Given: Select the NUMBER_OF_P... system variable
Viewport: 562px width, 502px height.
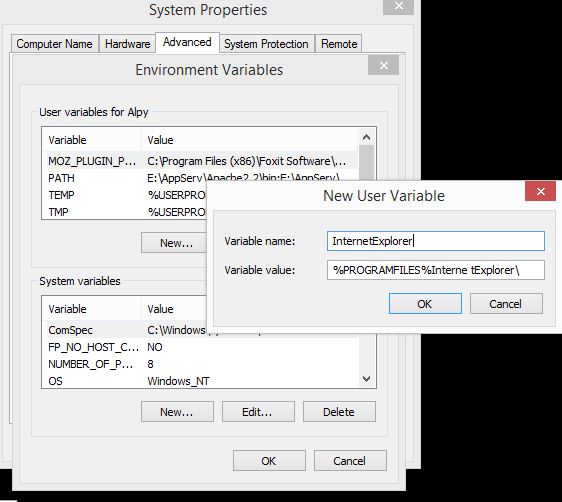Looking at the screenshot, I should pyautogui.click(x=201, y=364).
